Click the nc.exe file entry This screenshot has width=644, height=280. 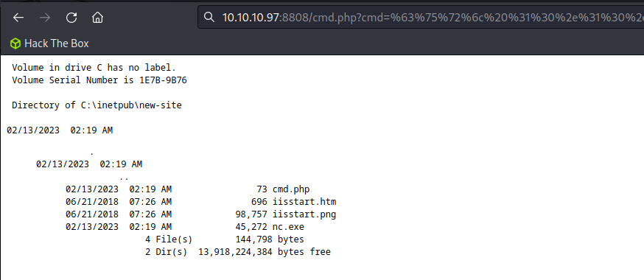point(288,227)
